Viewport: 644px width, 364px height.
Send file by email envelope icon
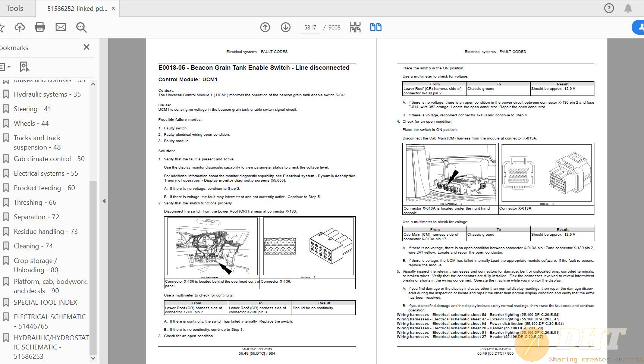point(61,27)
